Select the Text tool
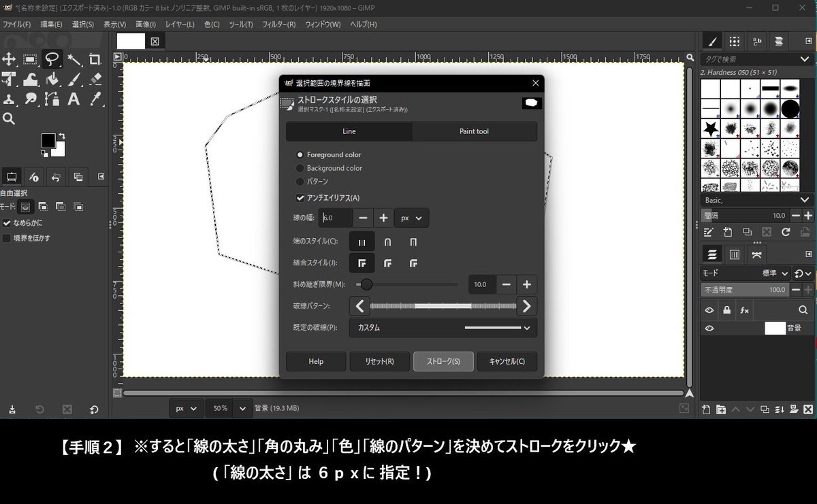Viewport: 817px width, 504px height. [x=74, y=99]
